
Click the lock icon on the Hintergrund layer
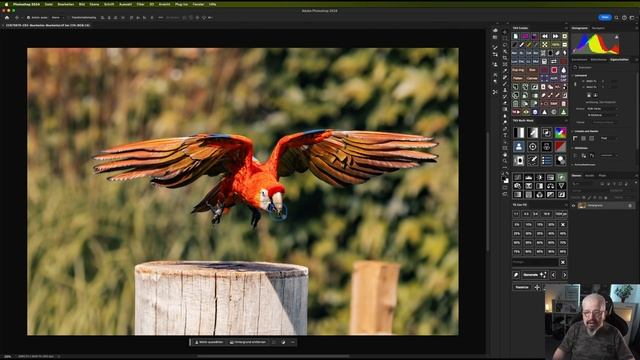click(x=630, y=206)
